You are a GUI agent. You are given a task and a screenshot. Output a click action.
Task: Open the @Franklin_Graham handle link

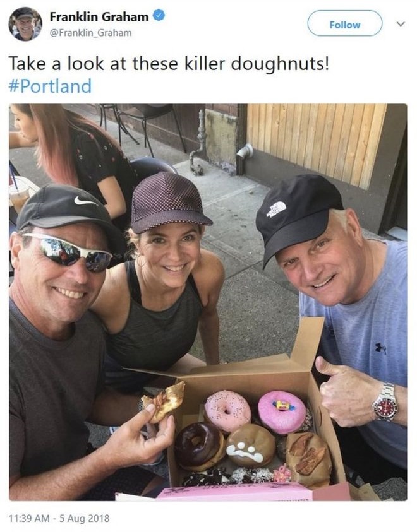[x=91, y=33]
